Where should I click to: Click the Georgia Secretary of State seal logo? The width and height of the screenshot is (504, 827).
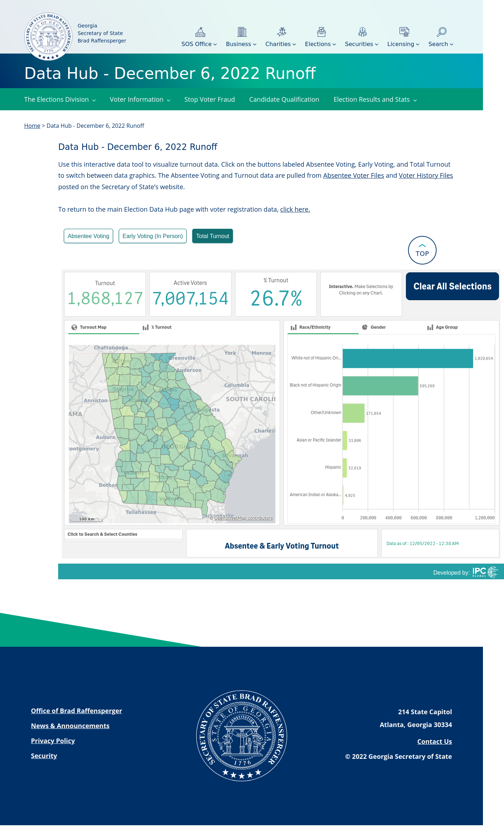point(48,36)
